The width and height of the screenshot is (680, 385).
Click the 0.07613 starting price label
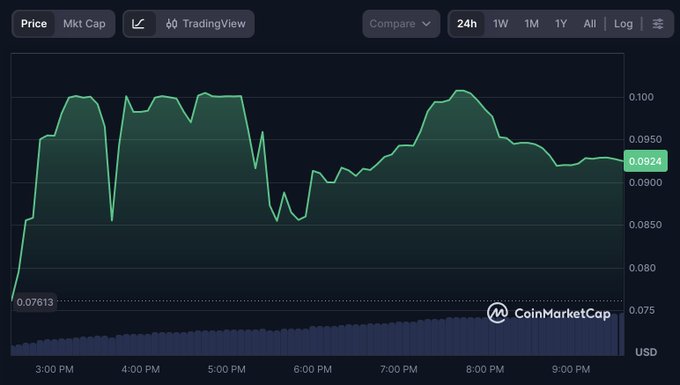(35, 302)
